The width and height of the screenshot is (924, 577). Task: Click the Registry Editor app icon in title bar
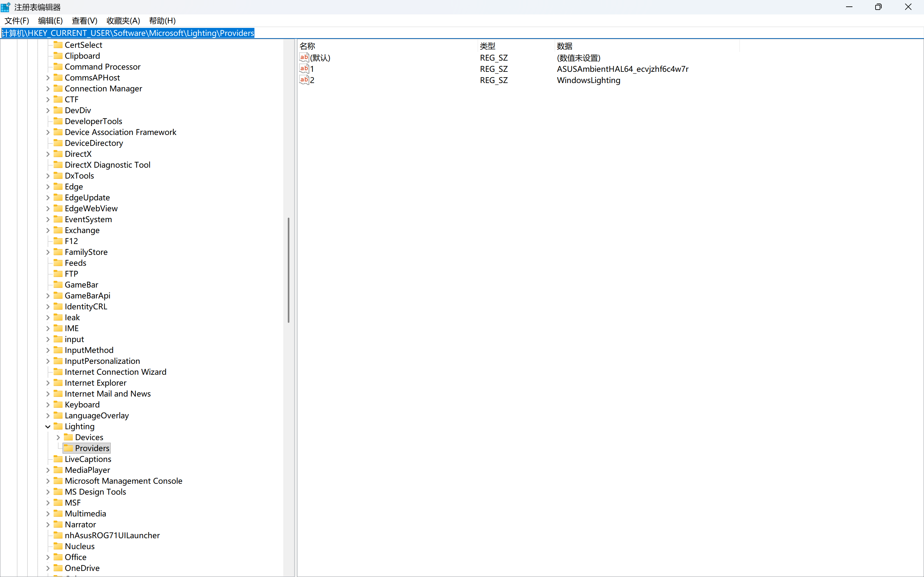[6, 7]
